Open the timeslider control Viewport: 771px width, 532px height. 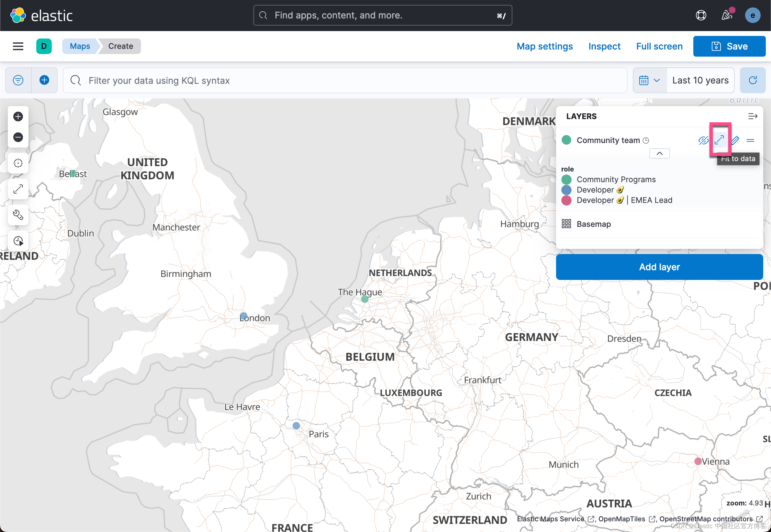pos(18,241)
